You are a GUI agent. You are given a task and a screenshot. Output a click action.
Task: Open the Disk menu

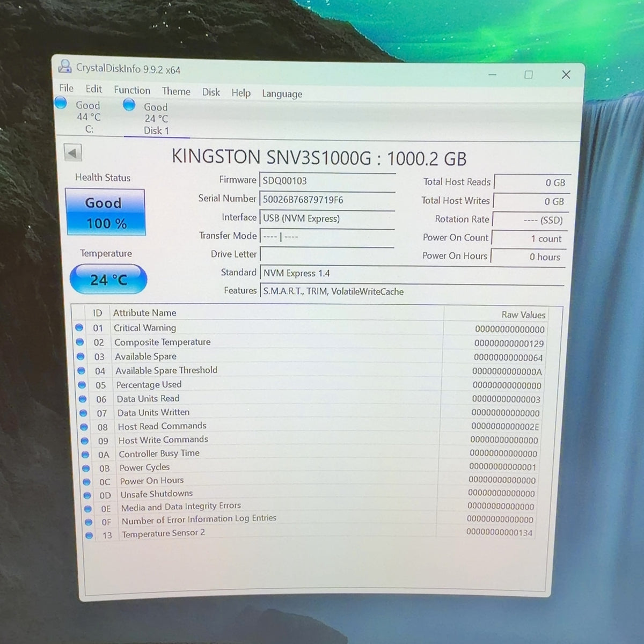211,92
